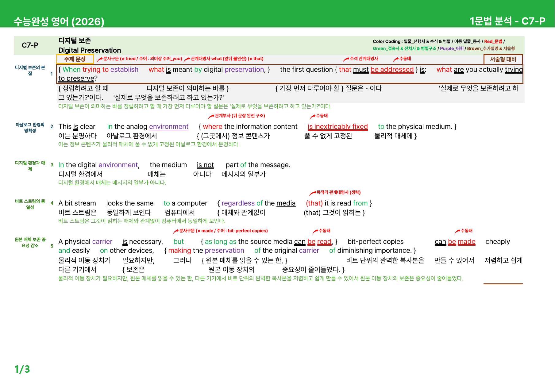The width and height of the screenshot is (555, 392).
Task: Click the red underlined "be addressed" phrase
Action: [392, 70]
